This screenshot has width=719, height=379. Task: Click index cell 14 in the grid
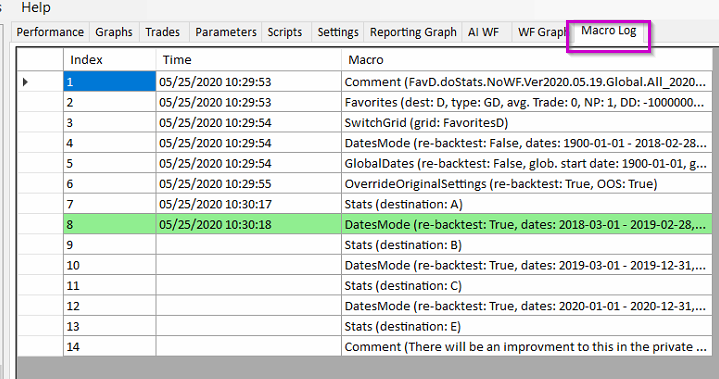[110, 346]
